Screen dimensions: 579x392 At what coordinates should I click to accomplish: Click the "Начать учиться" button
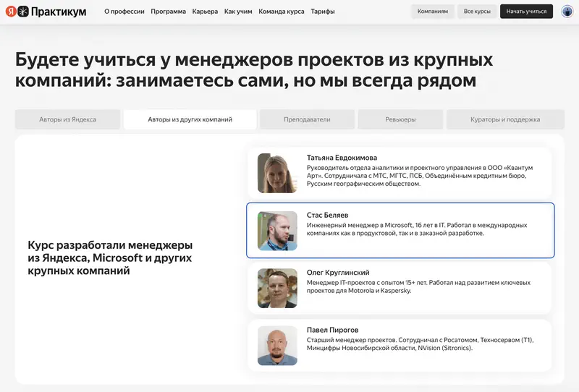coord(527,12)
